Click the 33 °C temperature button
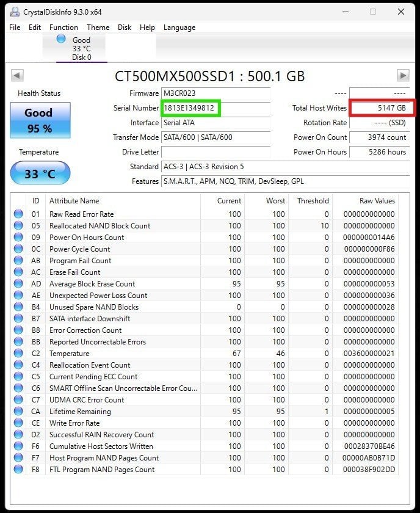Image resolution: width=420 pixels, height=513 pixels. pos(40,173)
